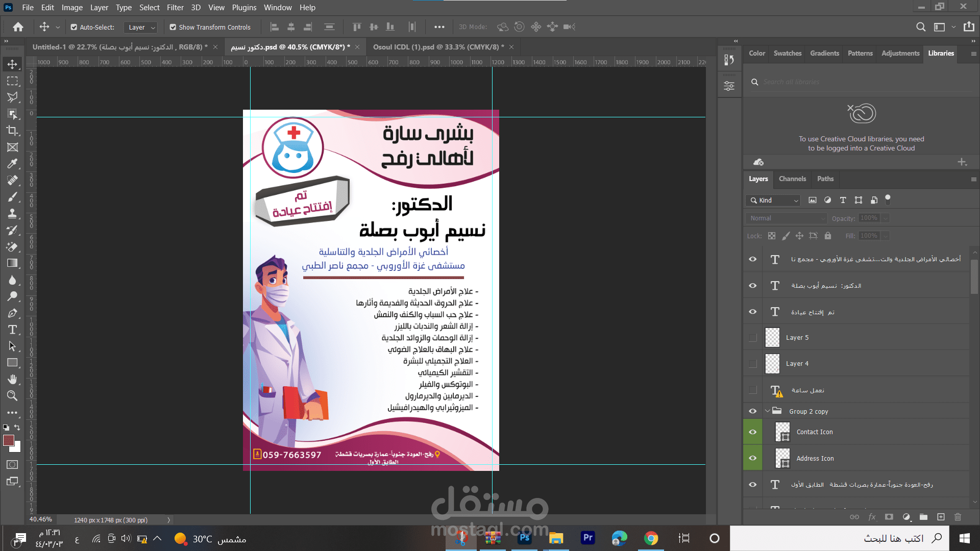Select the Horizontal Type tool

12,330
